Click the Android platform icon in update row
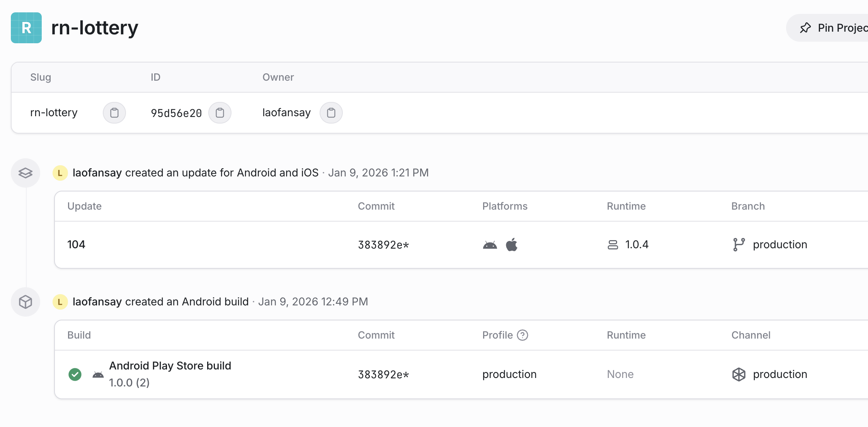 coord(490,245)
